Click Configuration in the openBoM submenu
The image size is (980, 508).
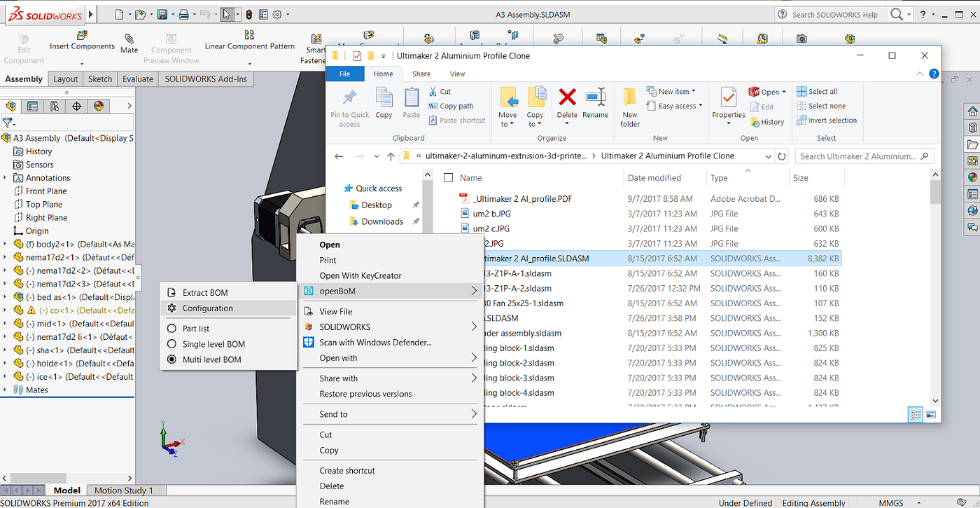pyautogui.click(x=208, y=308)
